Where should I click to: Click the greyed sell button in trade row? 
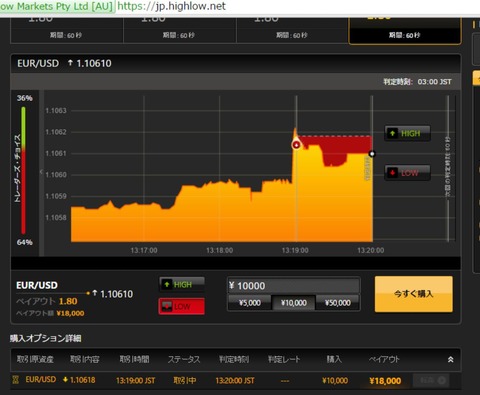point(432,380)
